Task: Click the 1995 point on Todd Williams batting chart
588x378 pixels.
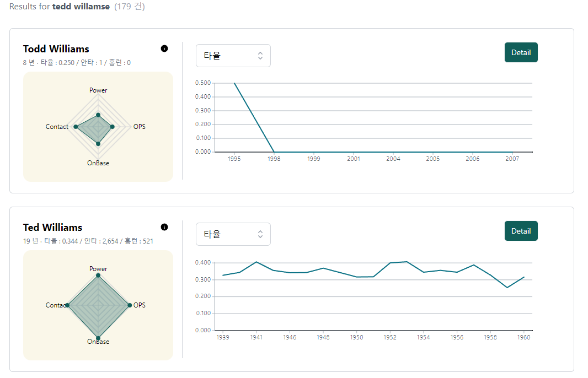Action: pyautogui.click(x=234, y=83)
